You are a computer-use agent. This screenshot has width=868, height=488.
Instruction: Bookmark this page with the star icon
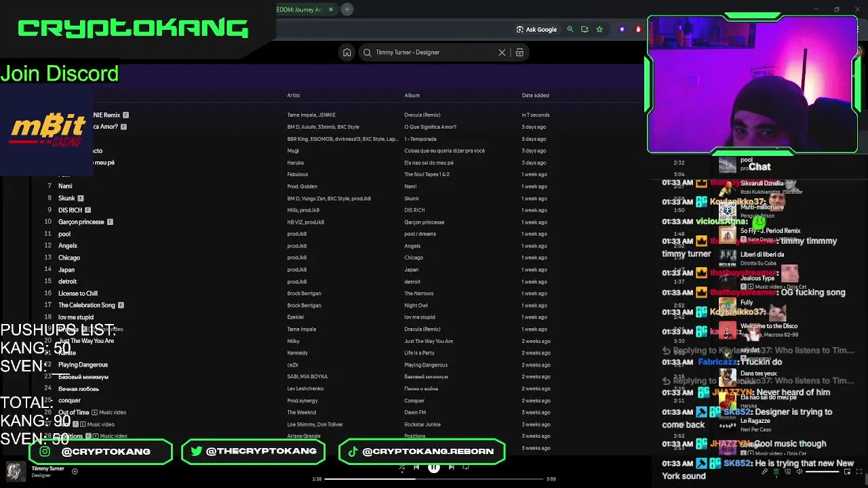click(x=599, y=29)
